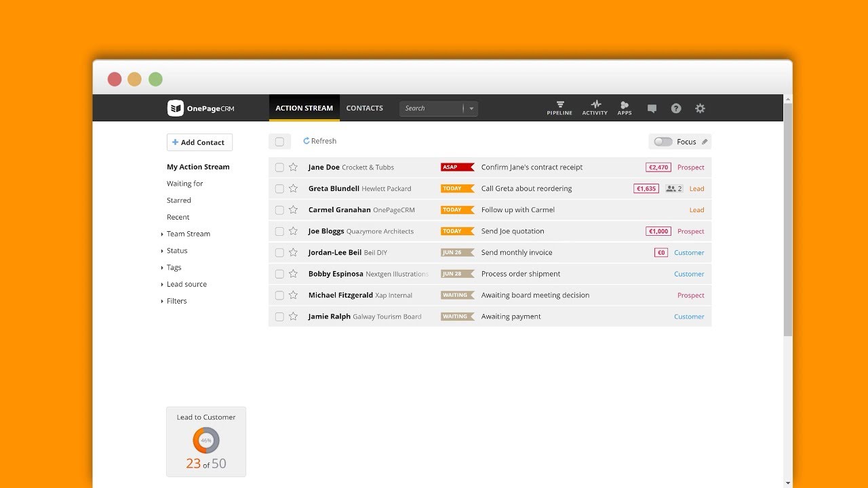868x488 pixels.
Task: Open the Activity feed icon
Action: pyautogui.click(x=595, y=108)
